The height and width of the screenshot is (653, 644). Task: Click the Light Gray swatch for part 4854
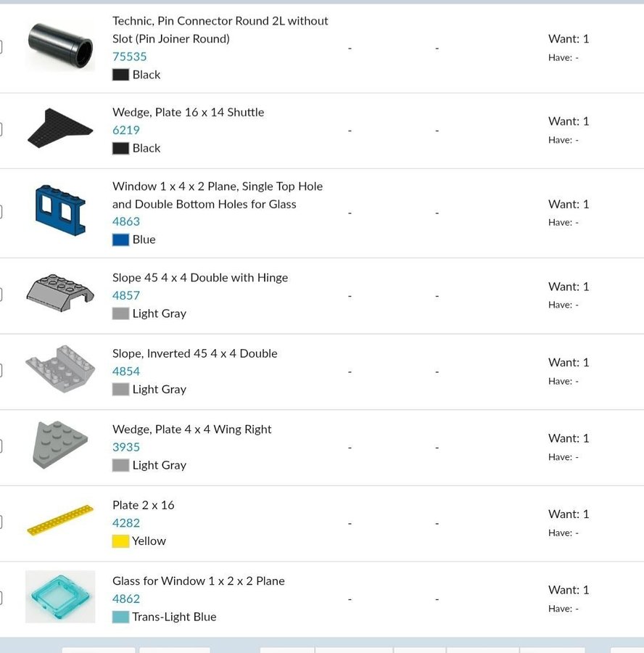point(120,390)
